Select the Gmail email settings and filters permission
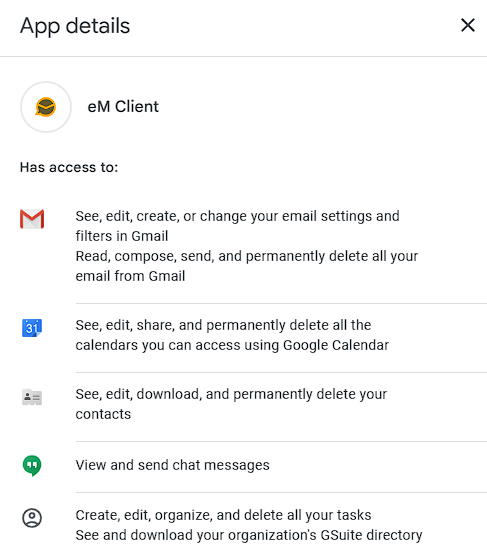The image size is (487, 557). 237,226
